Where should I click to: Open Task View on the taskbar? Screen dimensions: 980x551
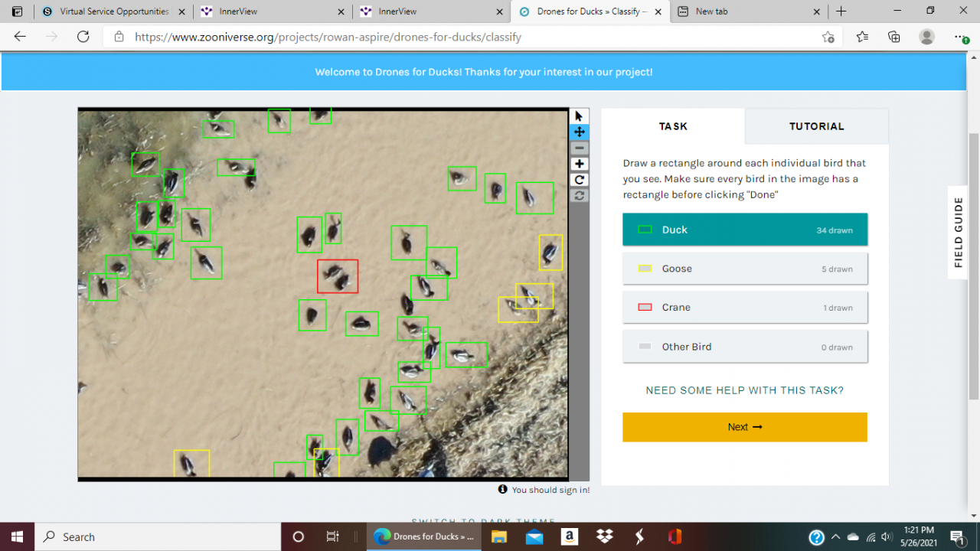click(x=332, y=536)
